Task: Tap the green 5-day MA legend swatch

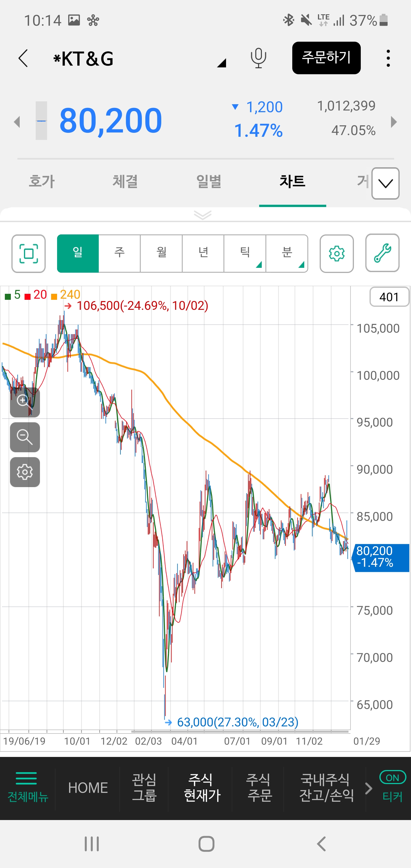Action: point(7,297)
